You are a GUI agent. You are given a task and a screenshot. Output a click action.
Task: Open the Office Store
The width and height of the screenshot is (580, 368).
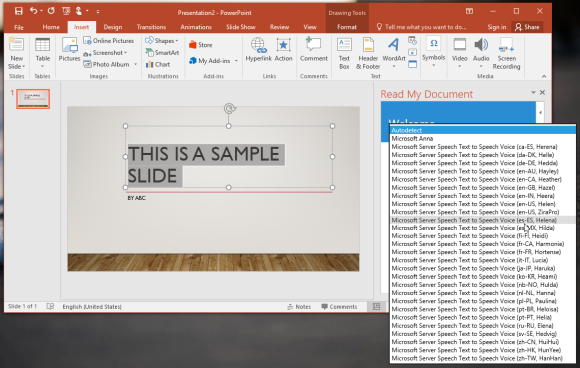point(200,45)
